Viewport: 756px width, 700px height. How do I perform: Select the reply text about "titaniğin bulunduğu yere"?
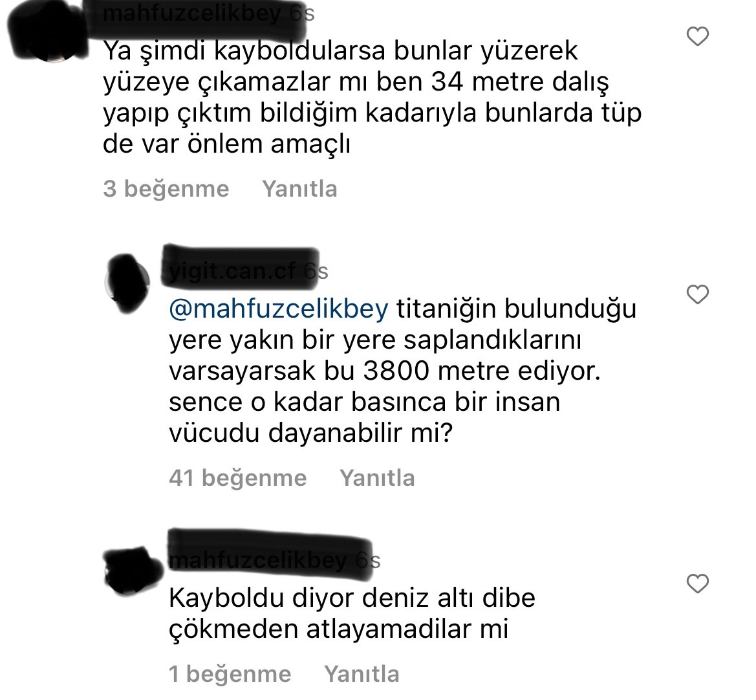403,371
